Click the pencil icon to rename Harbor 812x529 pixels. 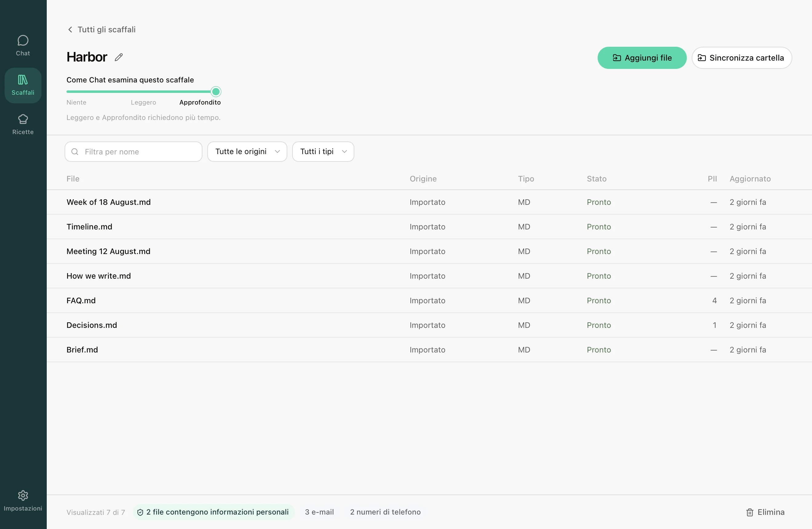[118, 57]
